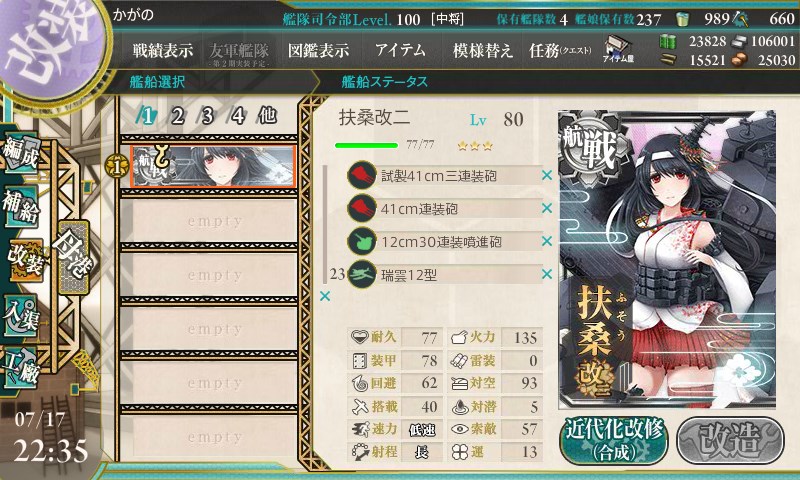Click the red main gun icon of 試製41cm三連装砲

pyautogui.click(x=362, y=175)
